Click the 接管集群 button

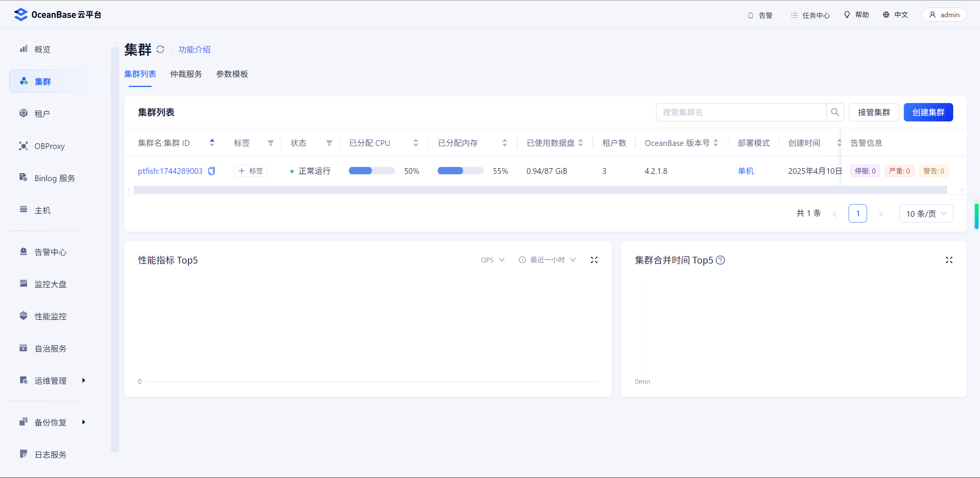coord(874,112)
